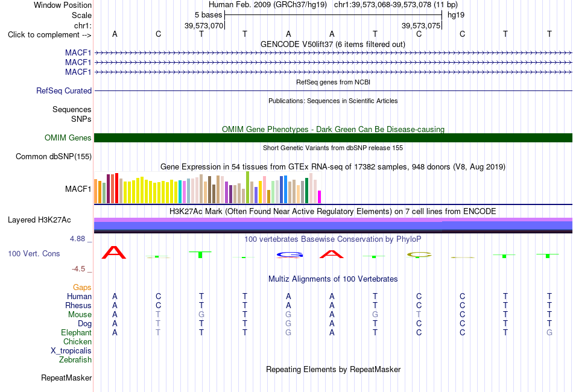Click the 39,573,075 ruler coordinate
This screenshot has height=392, width=573.
click(x=420, y=25)
